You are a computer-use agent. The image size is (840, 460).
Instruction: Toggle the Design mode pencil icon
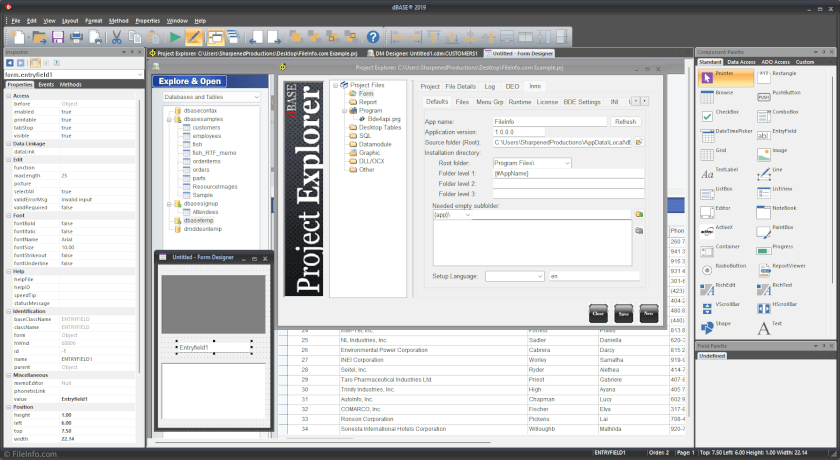point(193,37)
